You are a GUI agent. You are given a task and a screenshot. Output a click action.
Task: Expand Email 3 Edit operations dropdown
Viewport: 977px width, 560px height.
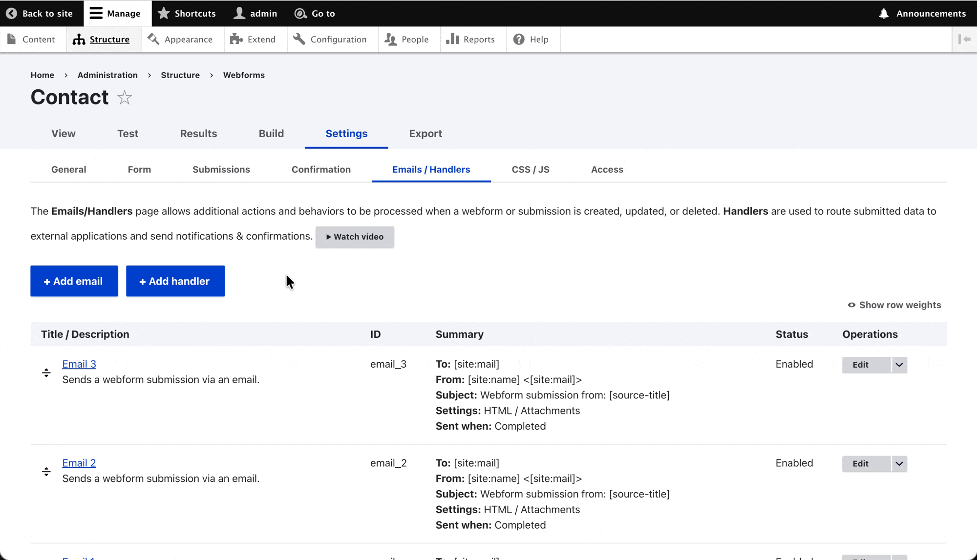pos(899,365)
